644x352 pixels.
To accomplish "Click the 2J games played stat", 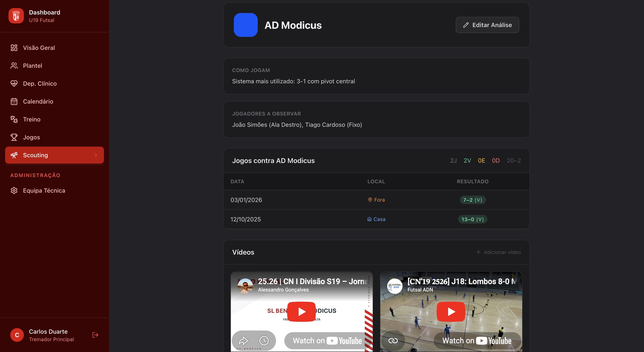I will click(453, 160).
